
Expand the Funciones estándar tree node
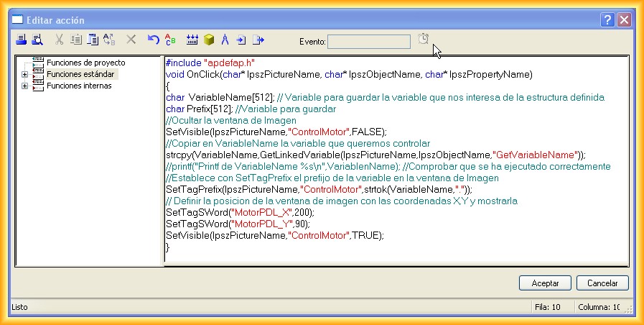[x=25, y=74]
